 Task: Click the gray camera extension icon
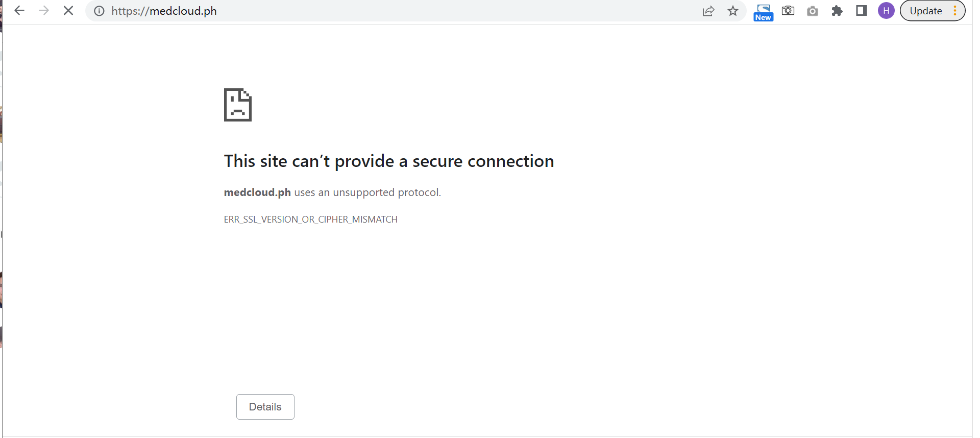813,11
